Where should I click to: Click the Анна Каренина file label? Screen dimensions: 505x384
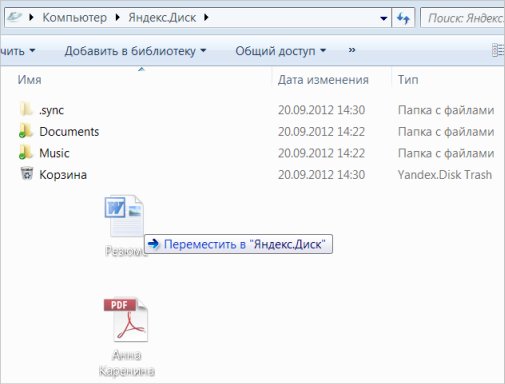point(127,363)
